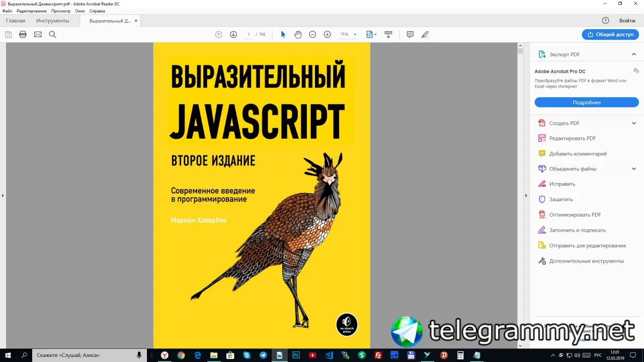Close the Выразительный document tab

[136, 21]
